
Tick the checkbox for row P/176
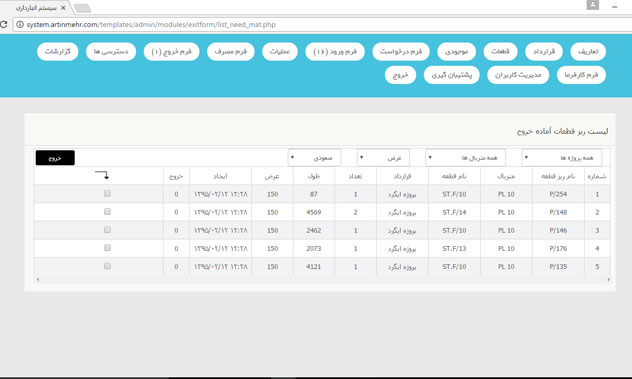[x=107, y=248]
